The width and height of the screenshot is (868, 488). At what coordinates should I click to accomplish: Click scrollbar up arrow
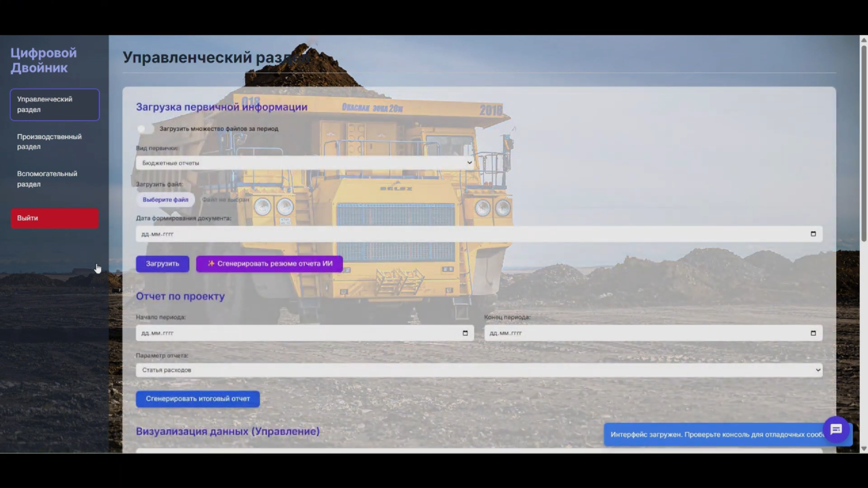click(863, 40)
